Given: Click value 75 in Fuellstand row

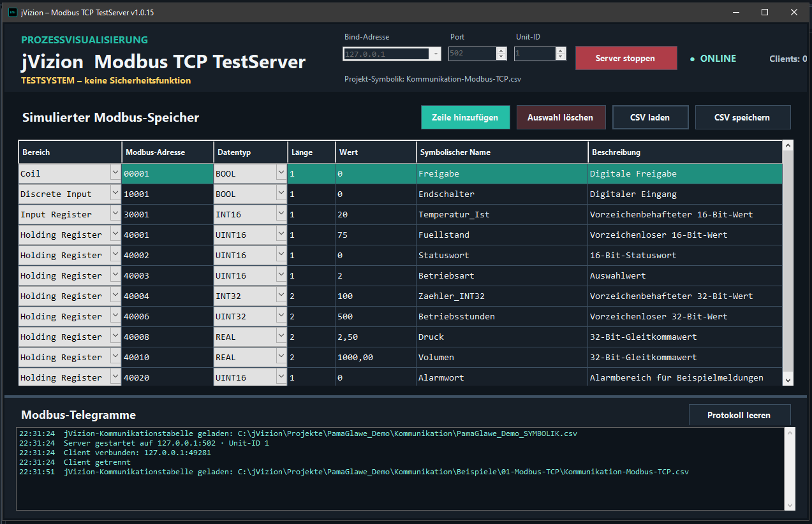Looking at the screenshot, I should [x=376, y=235].
